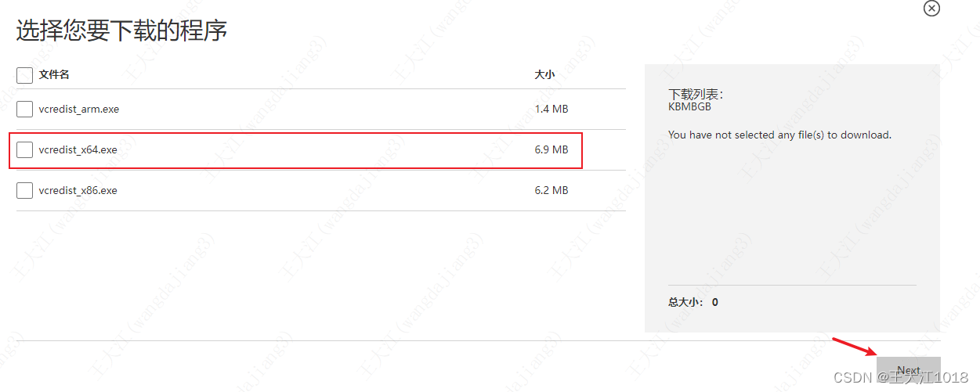Click the vcredist_x64.exe file name
This screenshot has height=392, width=980.
point(78,149)
